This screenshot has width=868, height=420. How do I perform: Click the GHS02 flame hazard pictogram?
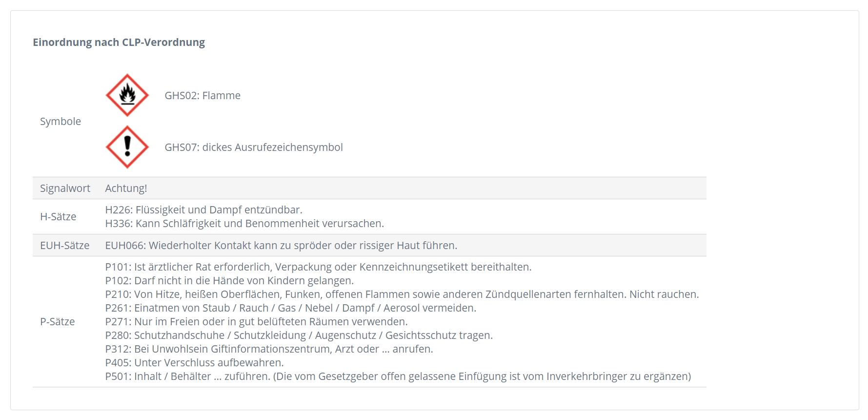pyautogui.click(x=127, y=95)
